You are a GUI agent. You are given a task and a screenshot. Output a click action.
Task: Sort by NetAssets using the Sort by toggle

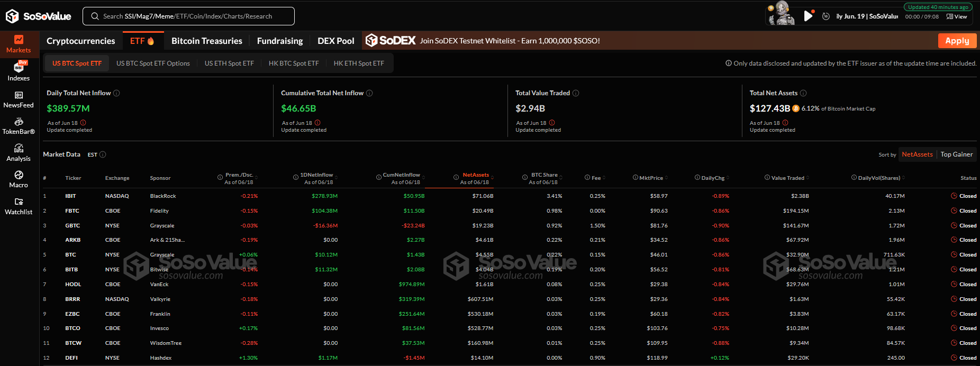(917, 154)
